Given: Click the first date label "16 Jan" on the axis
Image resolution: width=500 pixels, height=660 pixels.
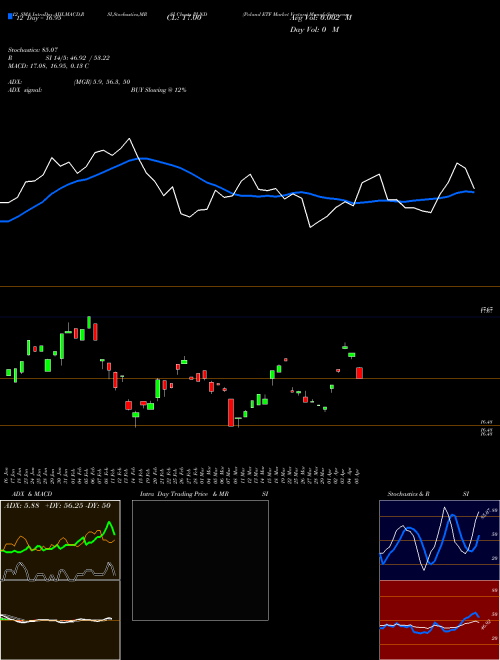Looking at the screenshot, I should click(8, 475).
